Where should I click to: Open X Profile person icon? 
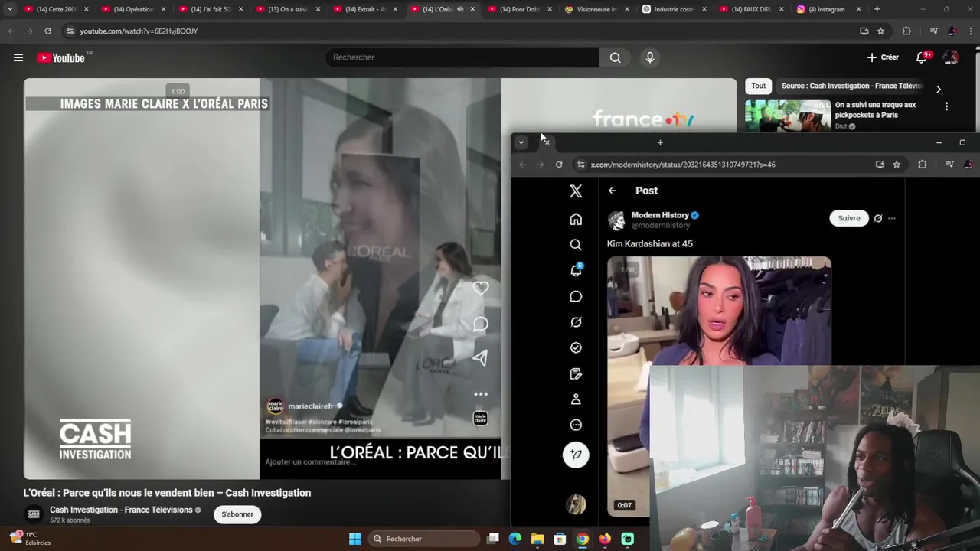click(576, 399)
